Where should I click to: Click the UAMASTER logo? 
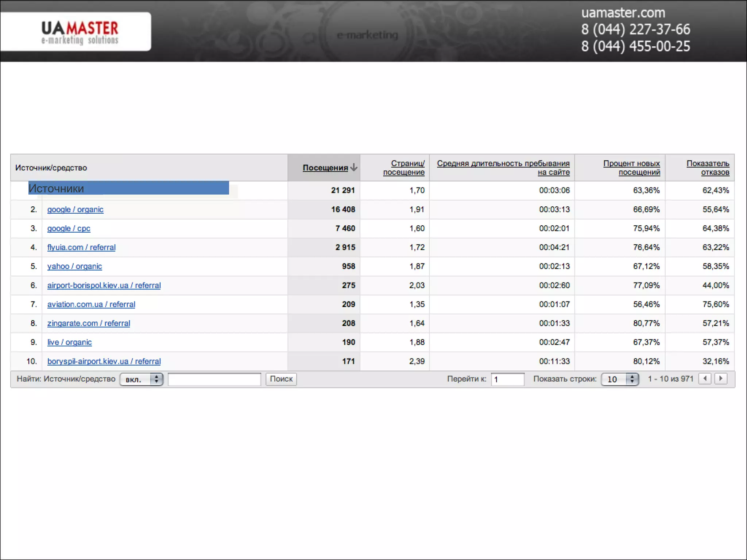coord(80,32)
